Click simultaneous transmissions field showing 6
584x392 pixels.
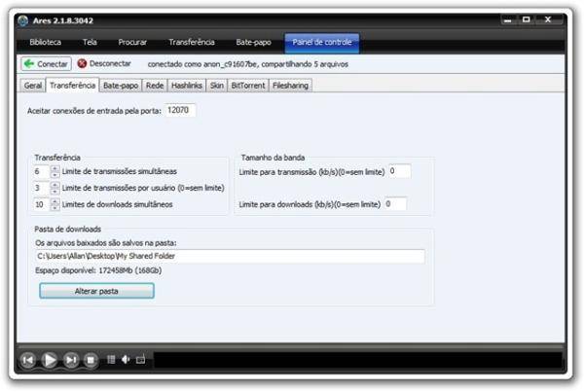41,171
